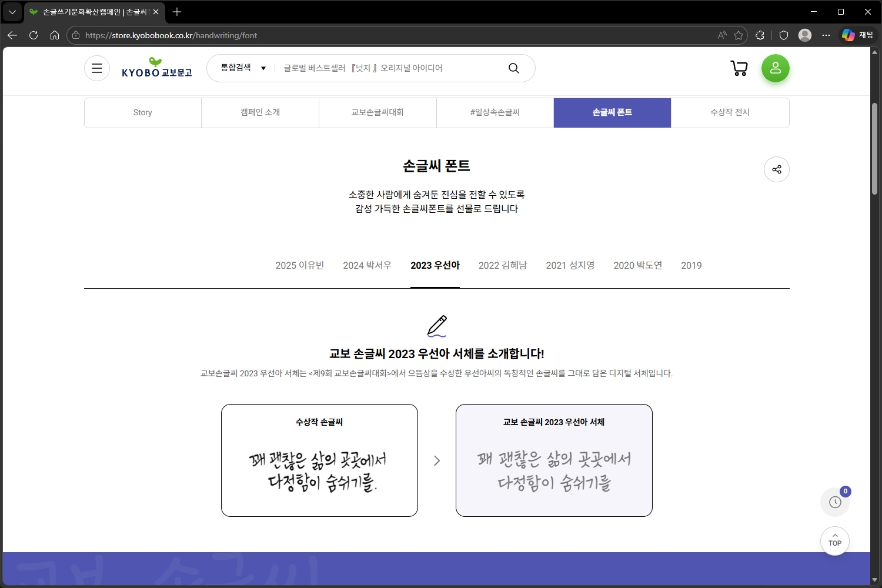Open the hamburger menu icon

[x=97, y=68]
